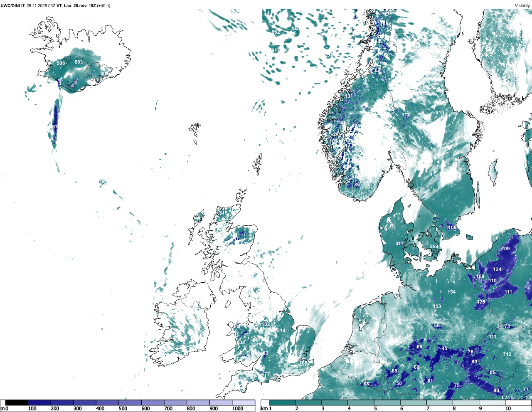Click the '10' tick label on km scale
Image resolution: width=532 pixels, height=412 pixels.
coord(508,409)
